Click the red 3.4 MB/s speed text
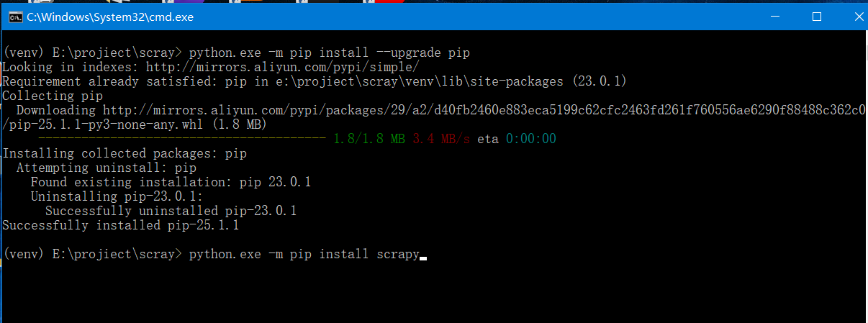 440,139
